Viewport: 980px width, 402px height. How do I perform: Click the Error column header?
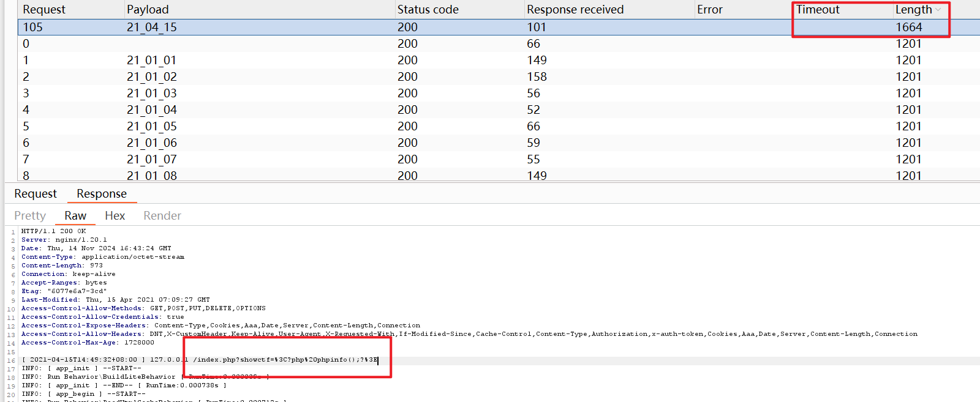709,10
